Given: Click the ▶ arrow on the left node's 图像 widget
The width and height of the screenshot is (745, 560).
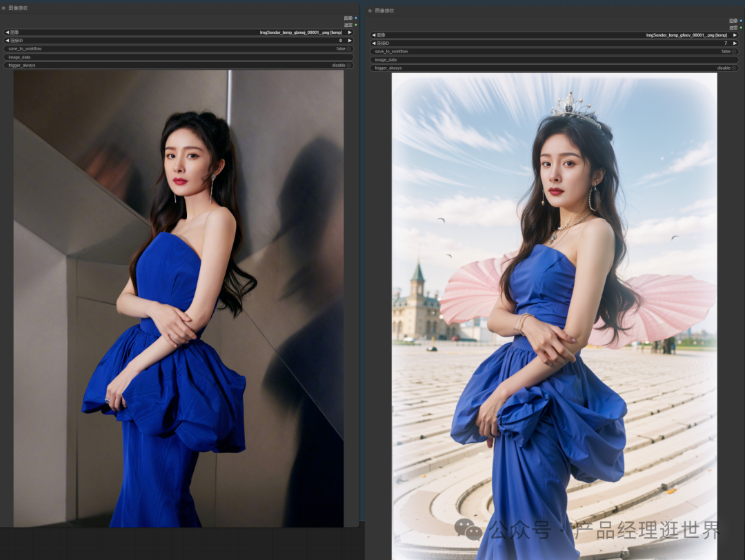Looking at the screenshot, I should pos(350,32).
